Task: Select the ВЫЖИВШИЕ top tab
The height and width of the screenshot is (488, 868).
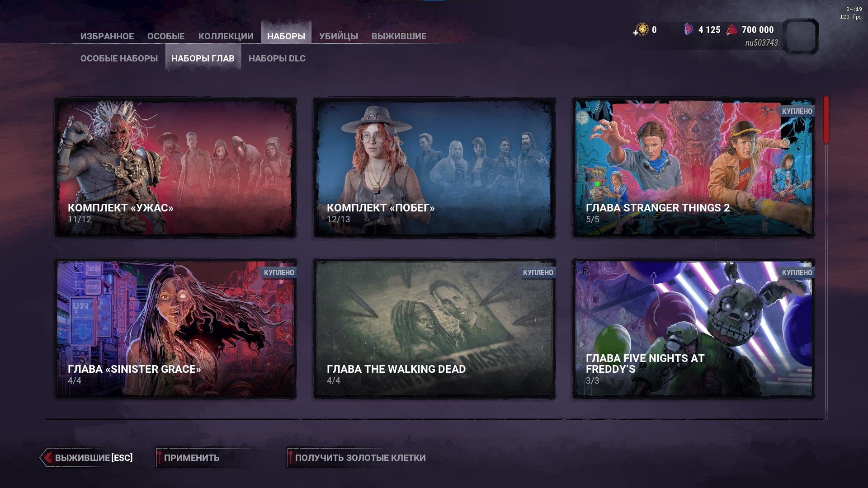Action: click(x=399, y=36)
